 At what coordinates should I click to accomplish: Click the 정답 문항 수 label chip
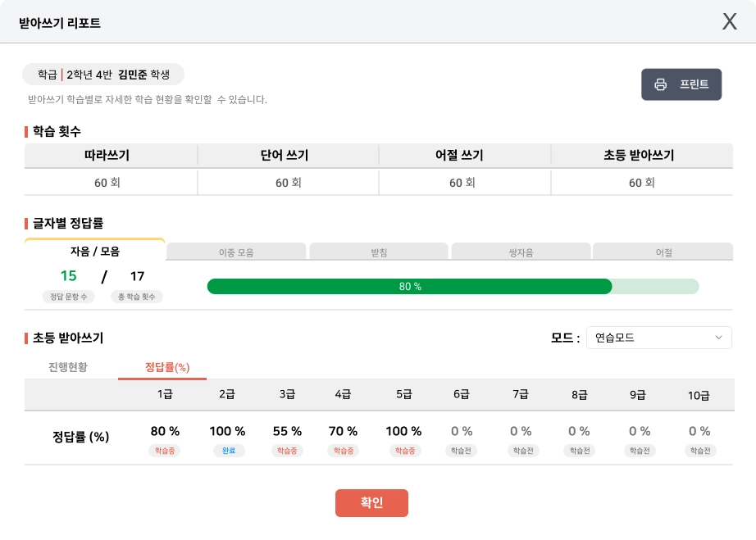pos(69,297)
